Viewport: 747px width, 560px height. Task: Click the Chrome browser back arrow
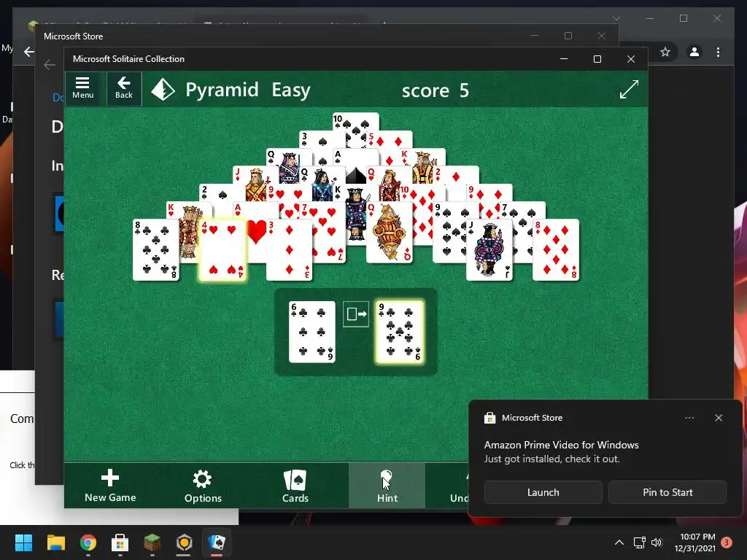coord(29,52)
